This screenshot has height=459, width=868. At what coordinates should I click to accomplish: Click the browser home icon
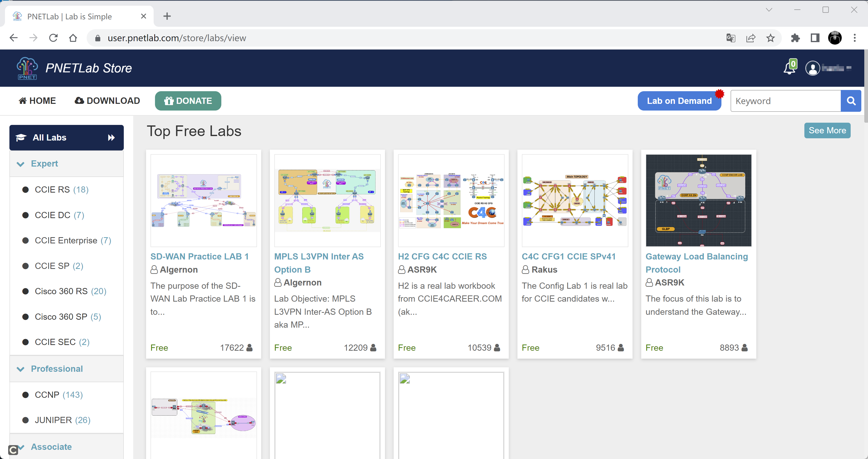point(73,38)
